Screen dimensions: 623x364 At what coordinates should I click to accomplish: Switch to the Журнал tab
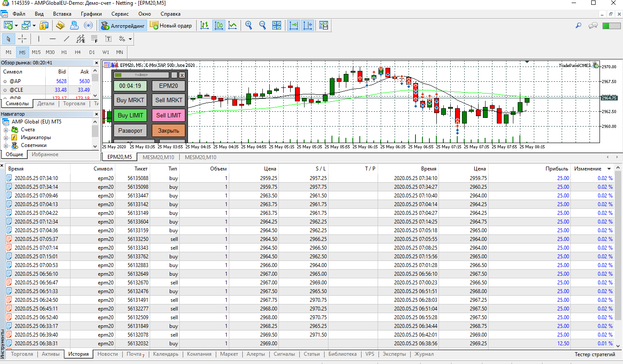pos(423,354)
